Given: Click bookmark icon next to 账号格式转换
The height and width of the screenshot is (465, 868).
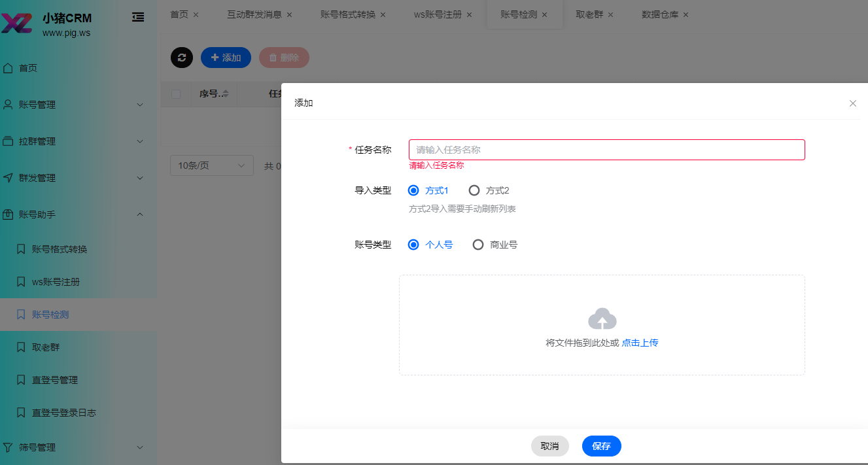Looking at the screenshot, I should 21,249.
